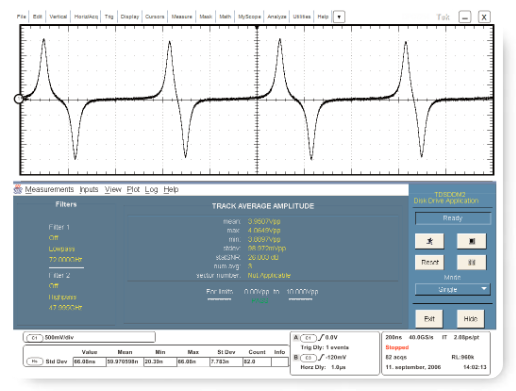Click the C1 trigger A source badge

click(308, 338)
